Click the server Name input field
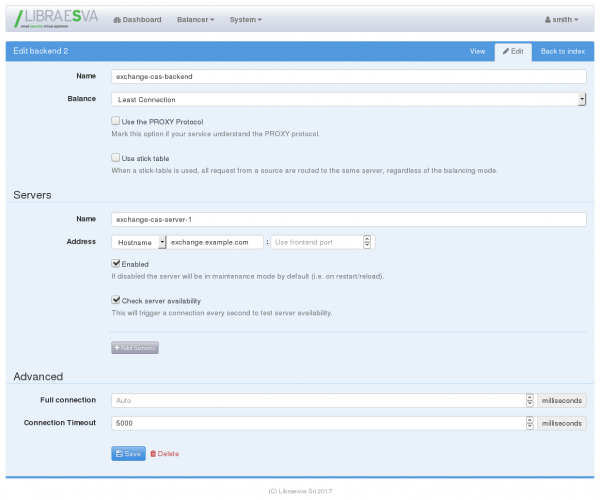Viewport: 600px width, 500px height. [x=348, y=219]
